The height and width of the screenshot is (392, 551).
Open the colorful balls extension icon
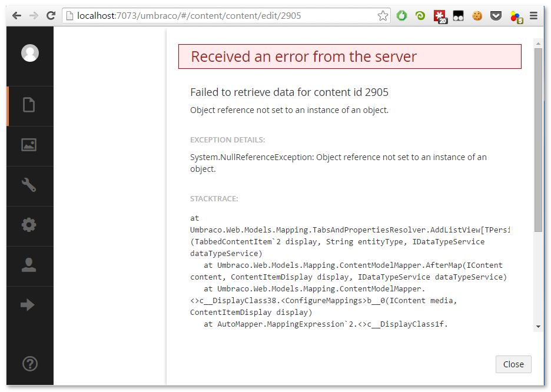pos(516,17)
